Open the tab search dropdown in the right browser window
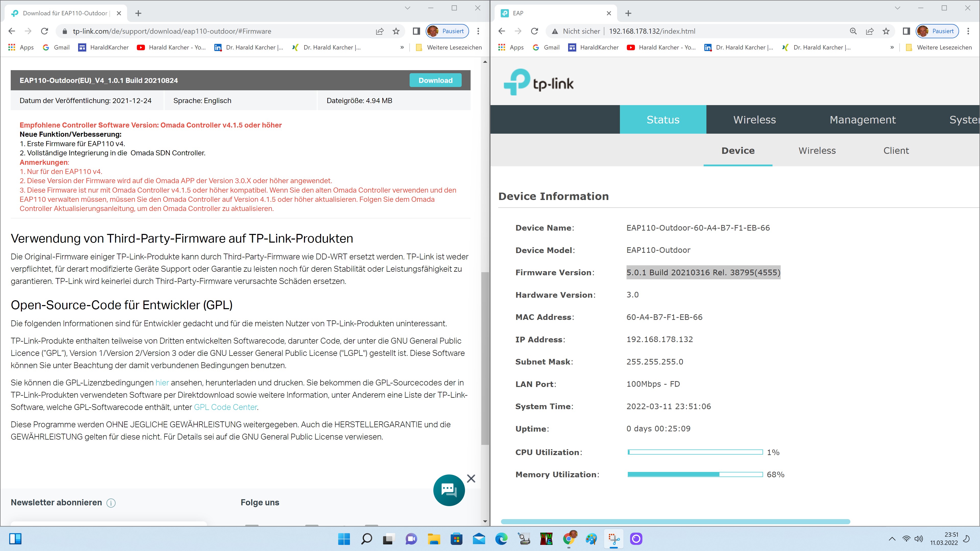 pyautogui.click(x=898, y=8)
